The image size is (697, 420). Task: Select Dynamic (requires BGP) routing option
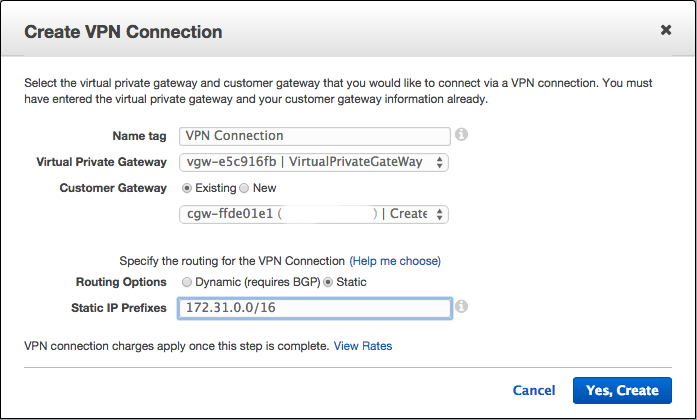click(x=187, y=282)
